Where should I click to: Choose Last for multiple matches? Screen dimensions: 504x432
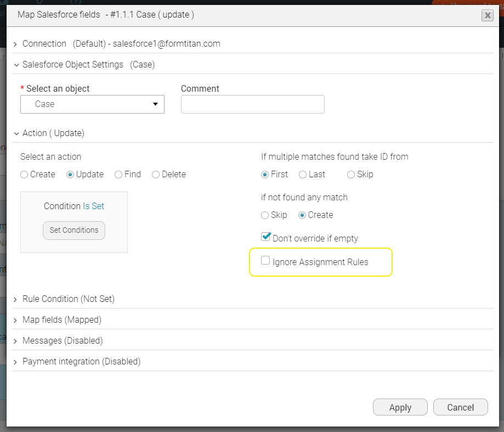[303, 175]
